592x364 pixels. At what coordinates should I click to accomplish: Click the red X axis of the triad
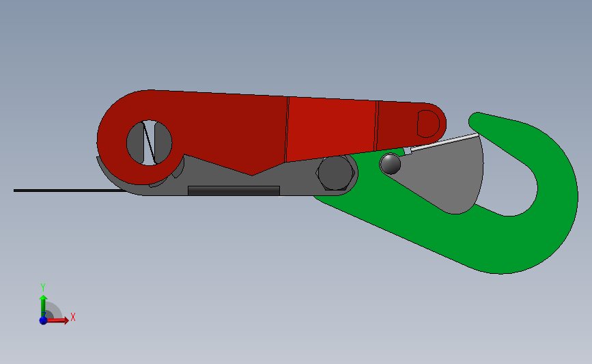[x=58, y=320]
